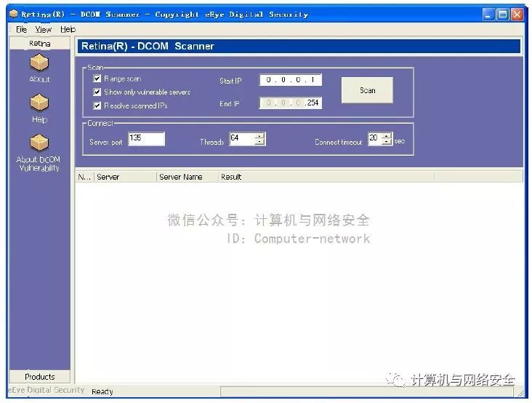Screen dimensions: 532x403
Task: Click eEye Digital Security status text
Action: (46, 390)
